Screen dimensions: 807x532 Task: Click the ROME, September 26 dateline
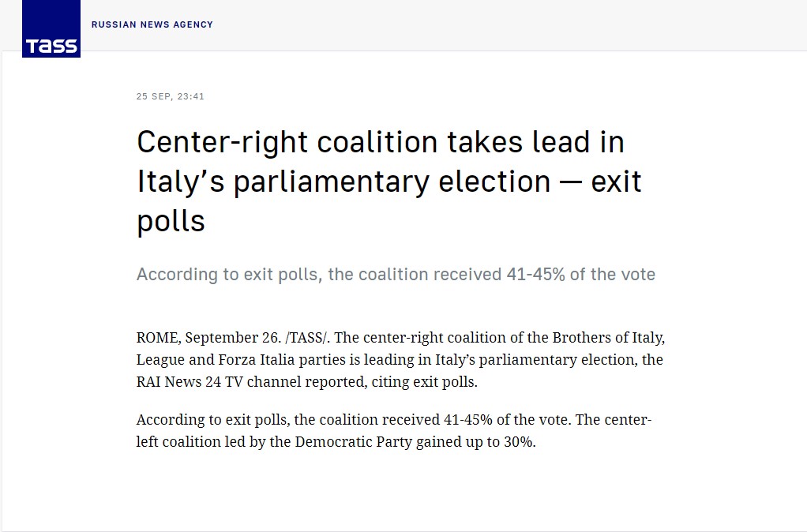[x=208, y=338]
